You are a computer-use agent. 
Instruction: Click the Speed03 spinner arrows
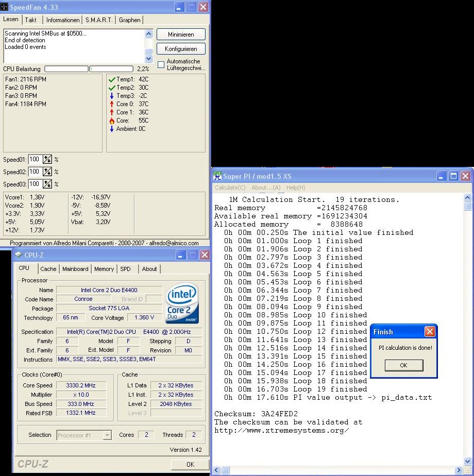point(47,184)
